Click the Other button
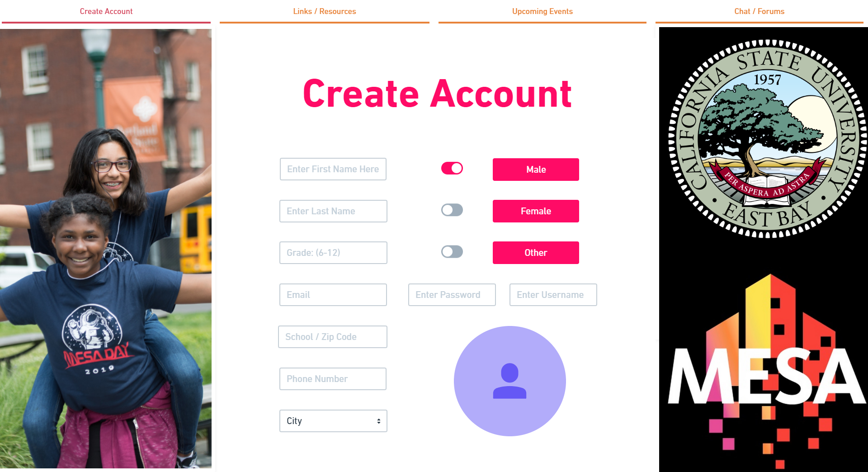Screen dimensions: 868x472 (536, 253)
